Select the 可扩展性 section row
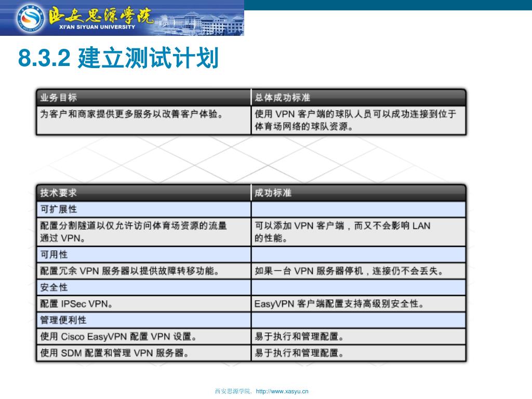 point(251,209)
